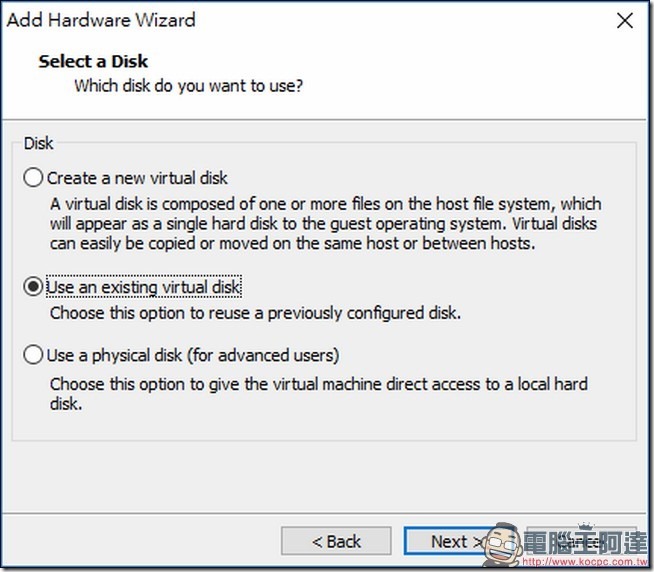Click the 'Which disk do you want to use?' subtitle
The height and width of the screenshot is (572, 654).
(189, 86)
